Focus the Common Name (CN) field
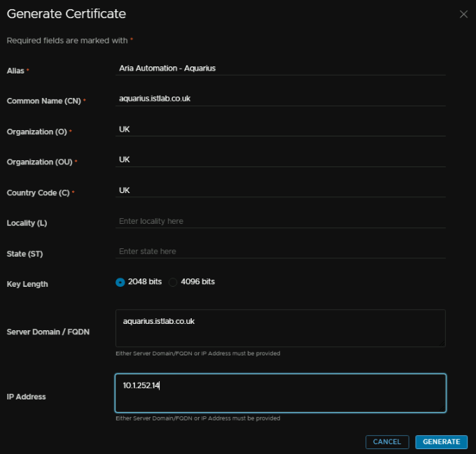The height and width of the screenshot is (454, 476). click(x=281, y=99)
